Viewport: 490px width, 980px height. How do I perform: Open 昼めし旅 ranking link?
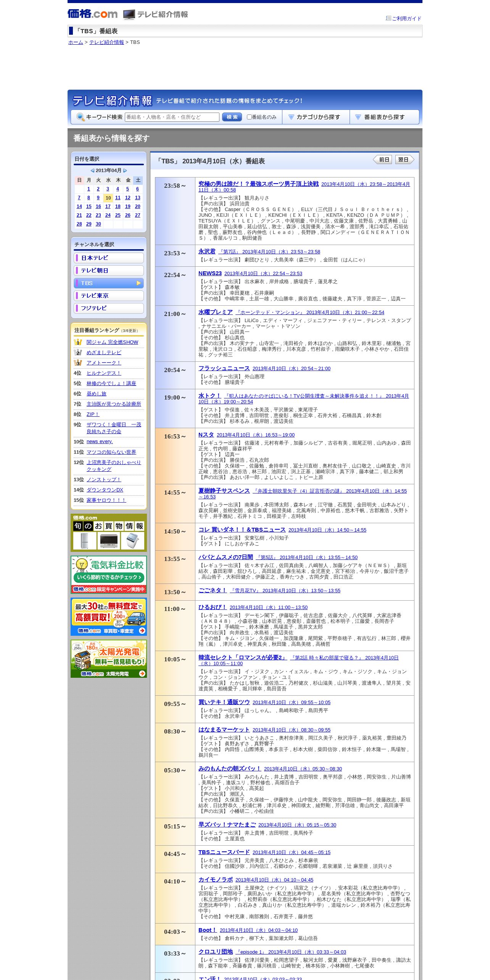(x=97, y=394)
